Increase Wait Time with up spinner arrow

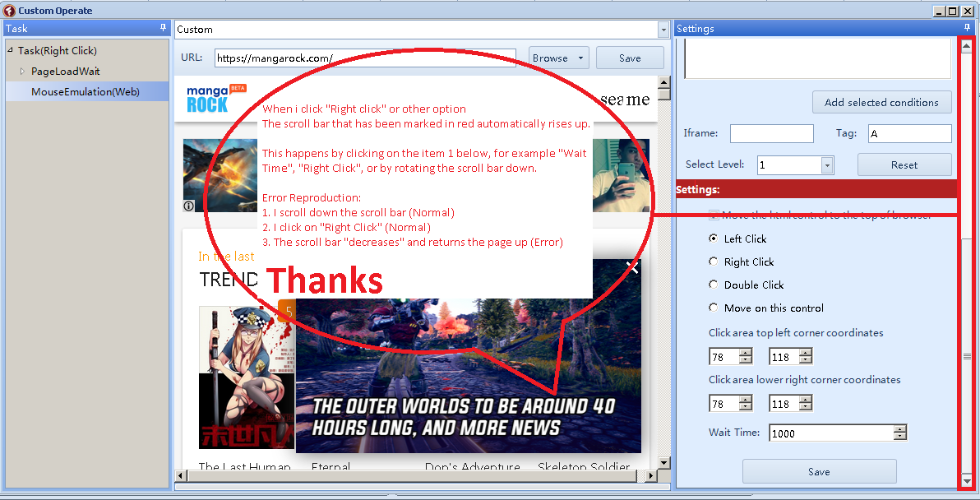(900, 428)
